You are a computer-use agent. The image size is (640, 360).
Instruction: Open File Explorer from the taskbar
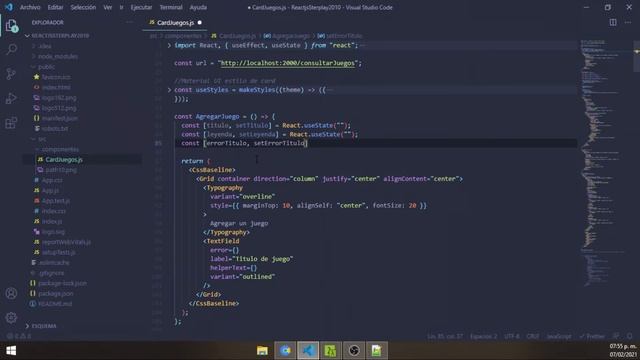coord(262,351)
